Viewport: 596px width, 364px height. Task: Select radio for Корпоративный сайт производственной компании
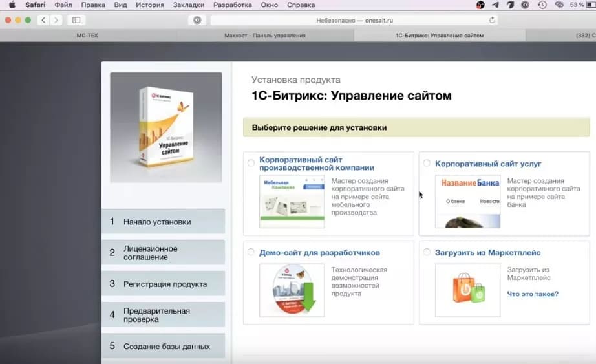[x=251, y=163]
